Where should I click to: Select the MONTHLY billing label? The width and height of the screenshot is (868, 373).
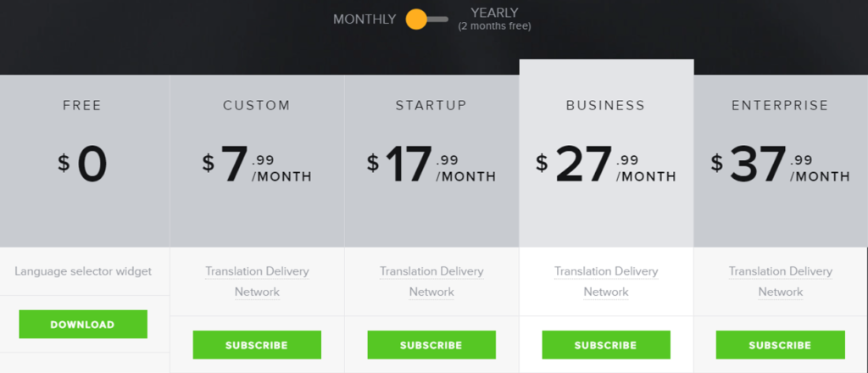tap(364, 19)
